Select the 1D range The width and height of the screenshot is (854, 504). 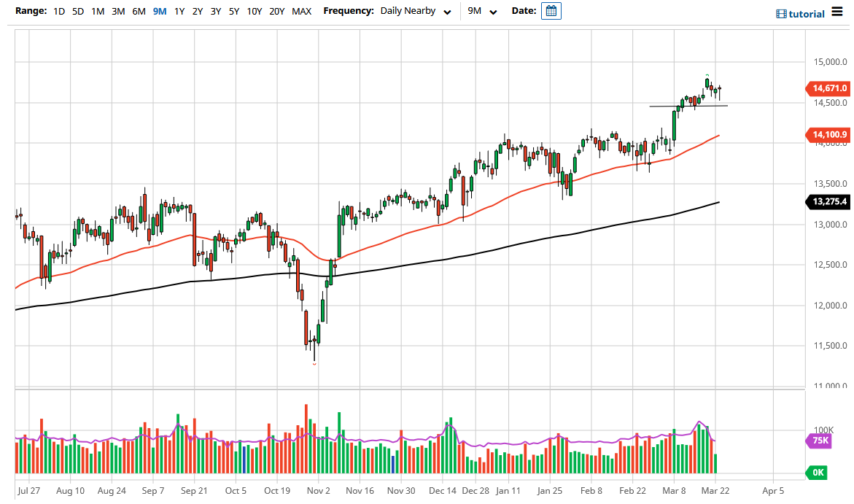coord(58,11)
